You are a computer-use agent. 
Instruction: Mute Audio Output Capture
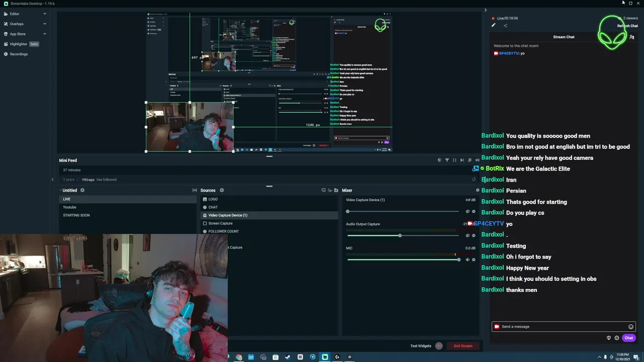tap(467, 235)
